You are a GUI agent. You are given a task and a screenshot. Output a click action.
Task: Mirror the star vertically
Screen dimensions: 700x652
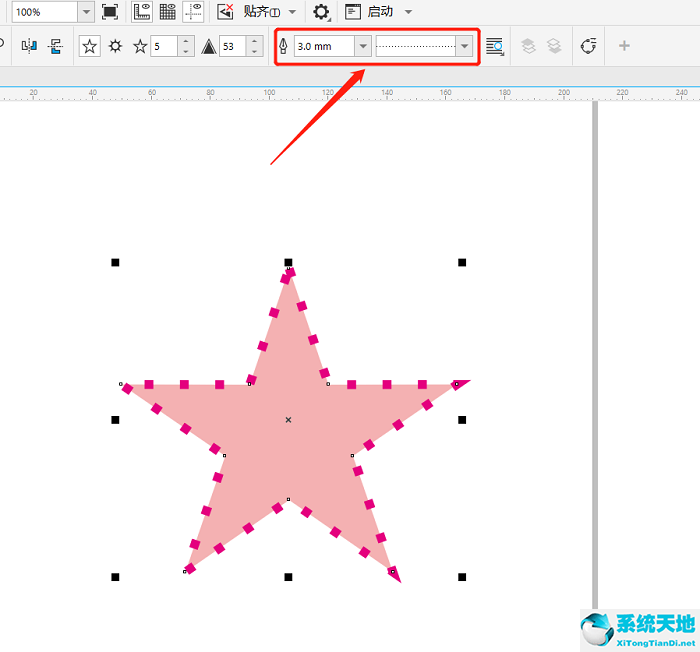pos(55,46)
